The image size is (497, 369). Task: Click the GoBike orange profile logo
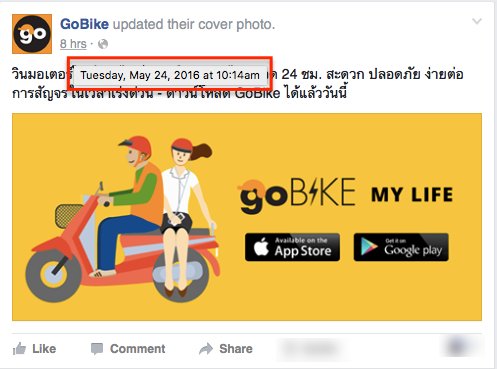click(x=32, y=34)
